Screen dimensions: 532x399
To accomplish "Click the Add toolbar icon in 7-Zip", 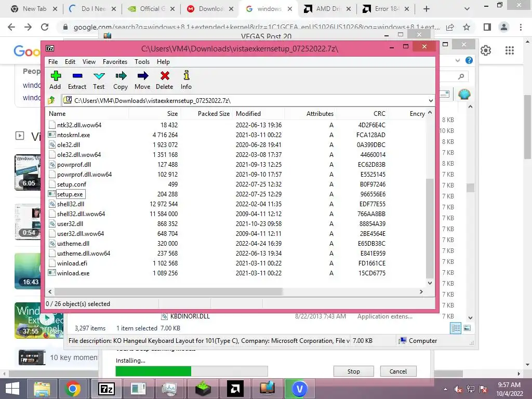I will pos(55,80).
